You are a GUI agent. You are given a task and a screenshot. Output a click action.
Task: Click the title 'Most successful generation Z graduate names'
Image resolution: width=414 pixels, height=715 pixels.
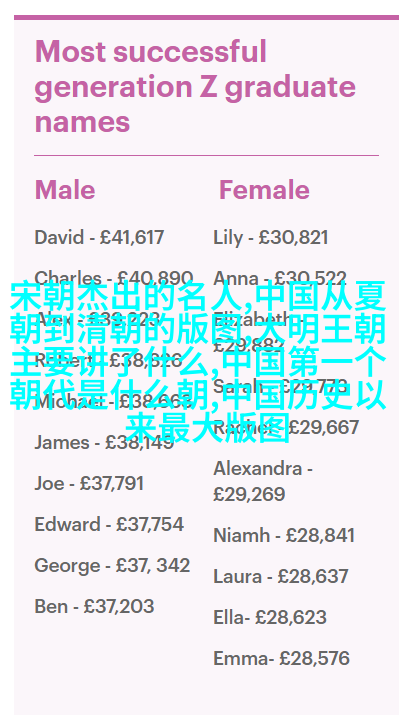tap(195, 87)
